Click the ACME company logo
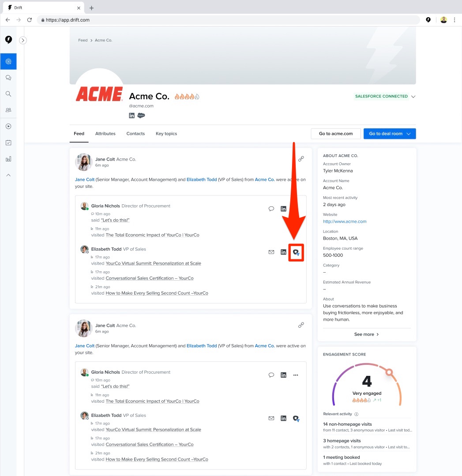Image resolution: width=462 pixels, height=476 pixels. coord(99,94)
